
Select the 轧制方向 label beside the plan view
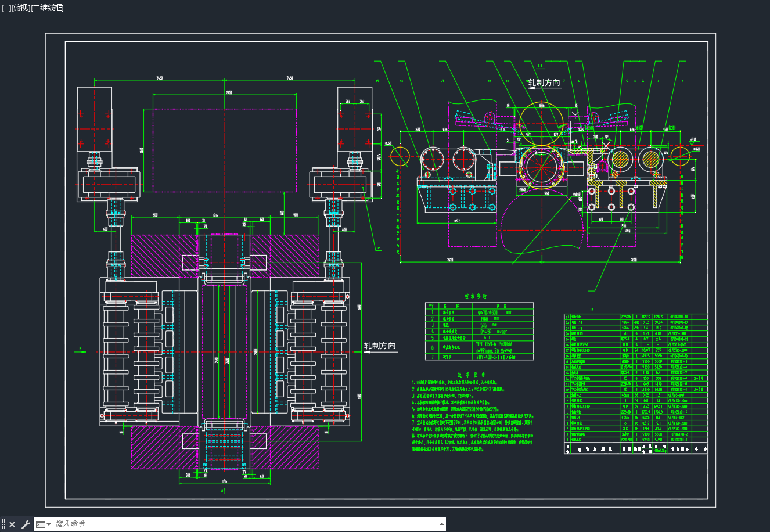point(380,346)
